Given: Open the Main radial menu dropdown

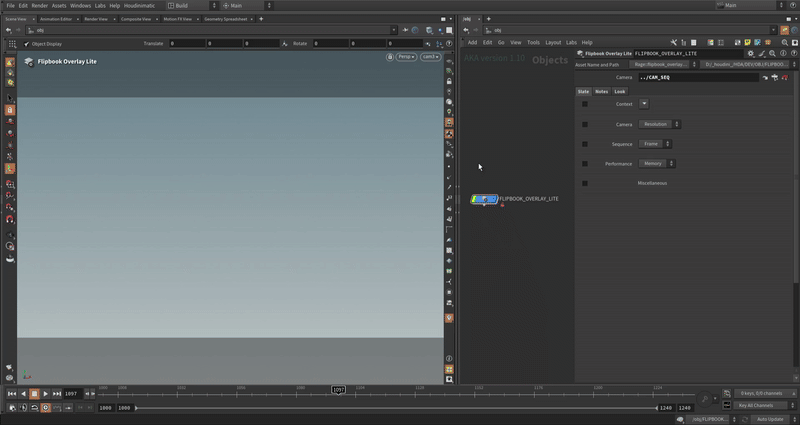Looking at the screenshot, I should (247, 6).
